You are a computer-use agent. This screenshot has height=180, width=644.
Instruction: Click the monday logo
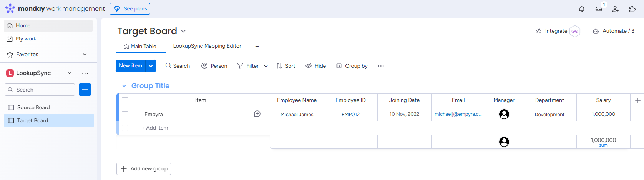(10, 8)
